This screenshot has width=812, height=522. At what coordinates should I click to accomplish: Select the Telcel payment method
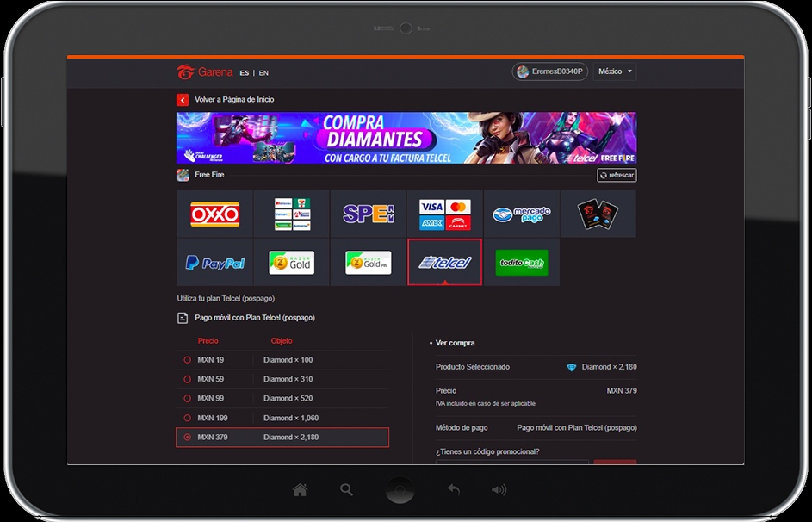pos(445,263)
